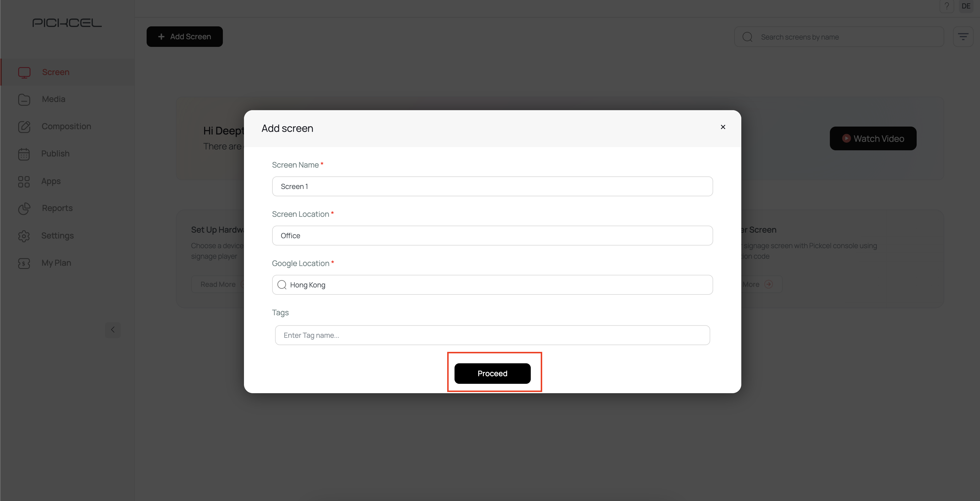Click the search icon in screens search
980x501 pixels.
pos(747,37)
